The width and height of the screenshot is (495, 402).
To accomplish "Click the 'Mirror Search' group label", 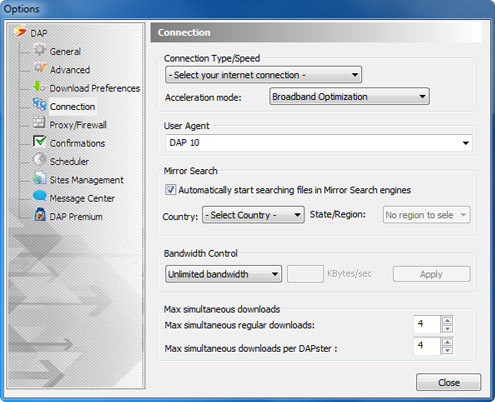I will pos(190,171).
